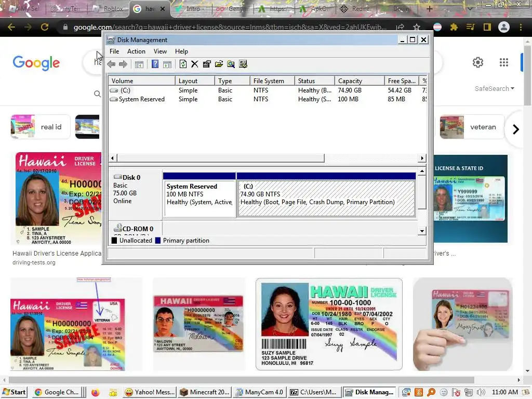This screenshot has width=532, height=399.
Task: Click the volume speaker icon in system tray
Action: coord(481,393)
